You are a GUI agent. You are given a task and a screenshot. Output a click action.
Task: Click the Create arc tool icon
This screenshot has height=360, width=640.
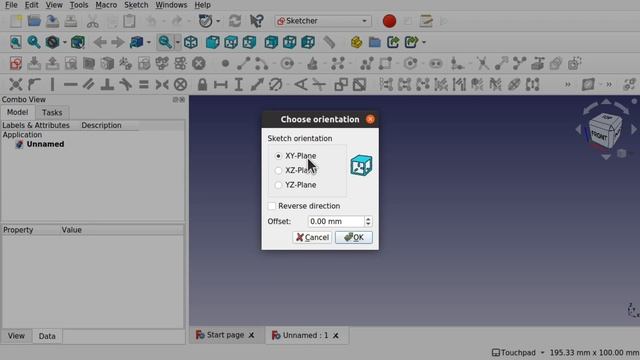[262, 63]
